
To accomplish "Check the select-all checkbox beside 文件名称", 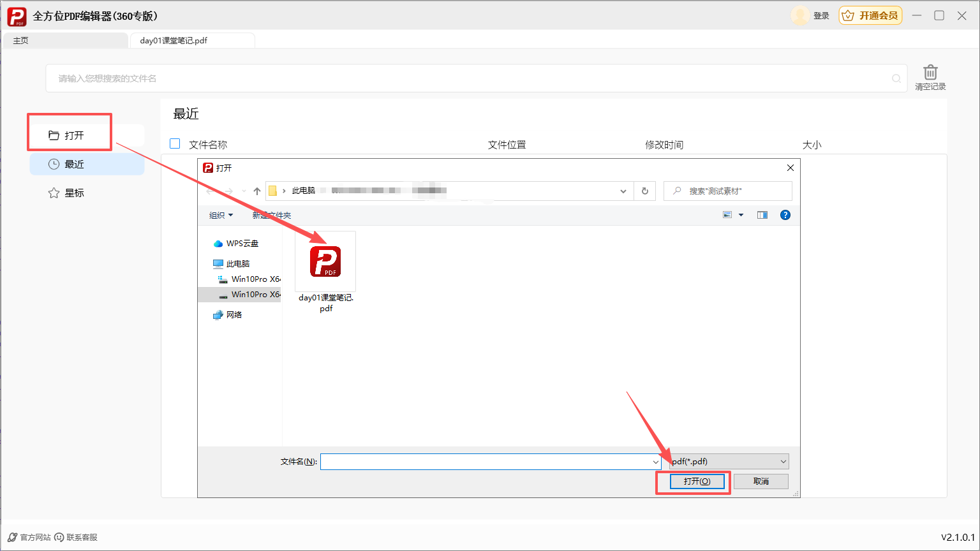I will (x=175, y=143).
